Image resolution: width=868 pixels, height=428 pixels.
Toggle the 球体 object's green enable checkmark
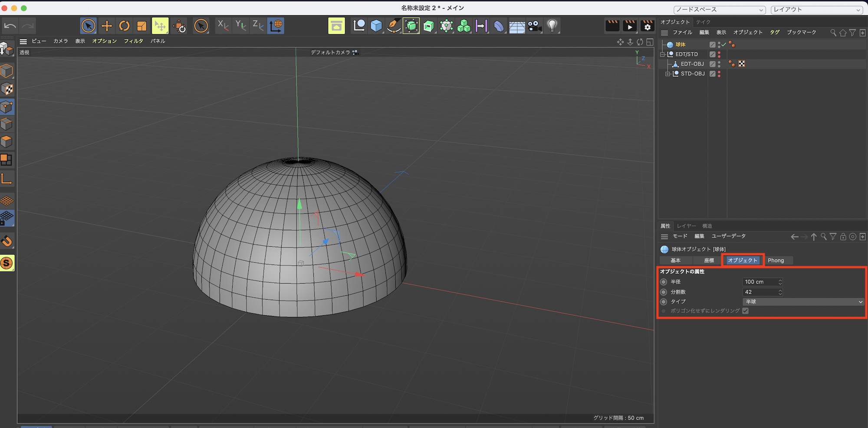coord(724,45)
